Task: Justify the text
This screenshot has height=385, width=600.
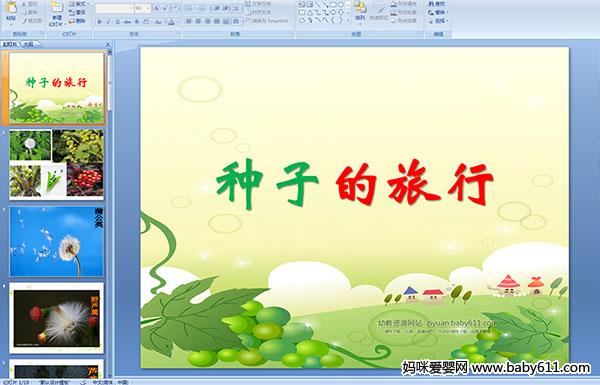Action: 217,21
